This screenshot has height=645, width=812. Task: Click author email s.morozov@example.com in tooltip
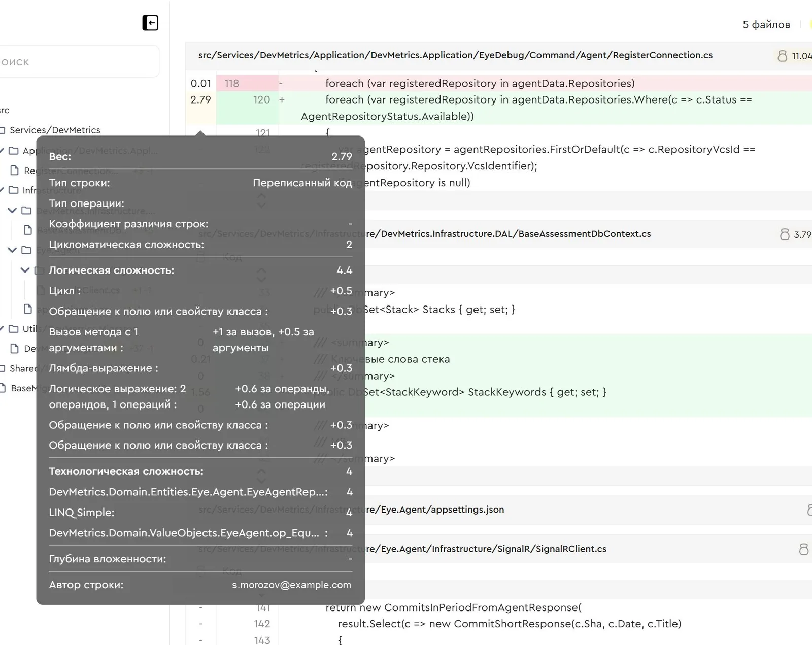291,585
